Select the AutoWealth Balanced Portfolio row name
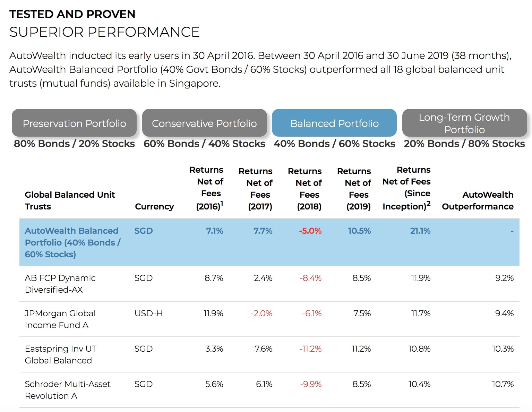 click(x=72, y=242)
